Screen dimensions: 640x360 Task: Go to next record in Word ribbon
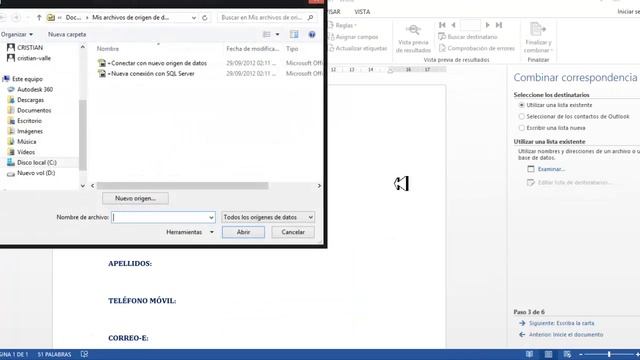487,25
